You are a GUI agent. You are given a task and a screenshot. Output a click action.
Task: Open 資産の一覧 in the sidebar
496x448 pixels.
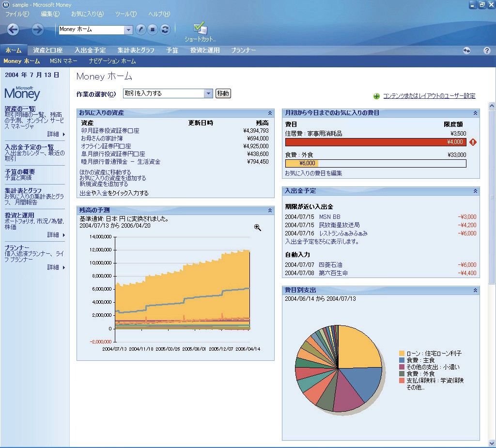20,109
